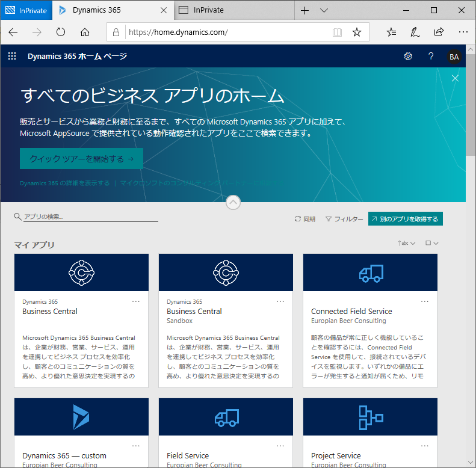
Task: Add page to favorites star
Action: (357, 32)
